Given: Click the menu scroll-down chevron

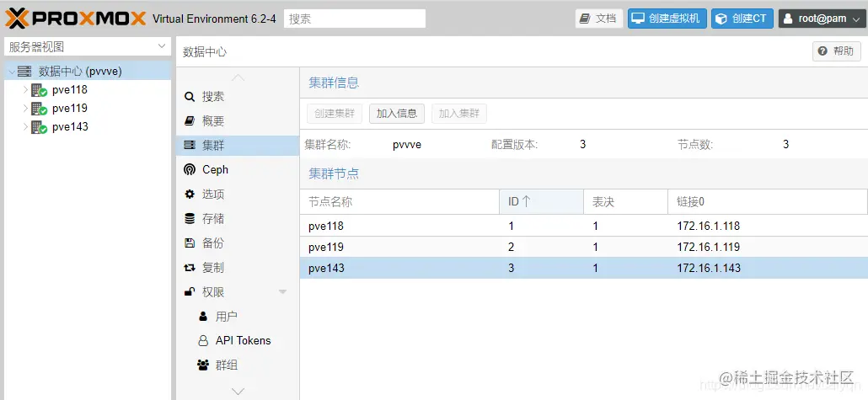Looking at the screenshot, I should coord(238,391).
